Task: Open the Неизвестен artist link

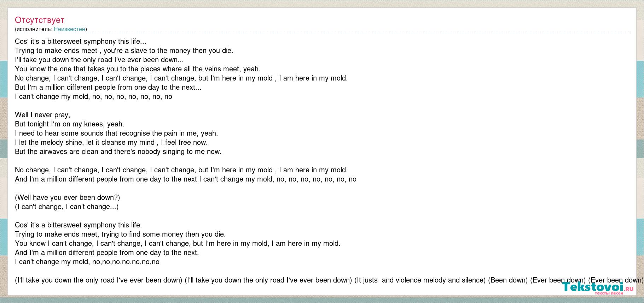Action: point(70,29)
